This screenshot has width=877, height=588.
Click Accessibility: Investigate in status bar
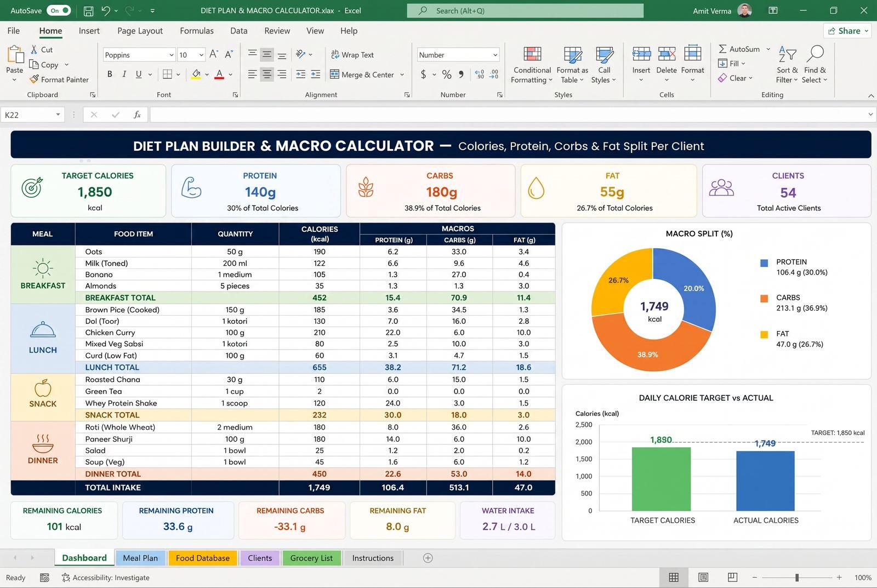(105, 578)
